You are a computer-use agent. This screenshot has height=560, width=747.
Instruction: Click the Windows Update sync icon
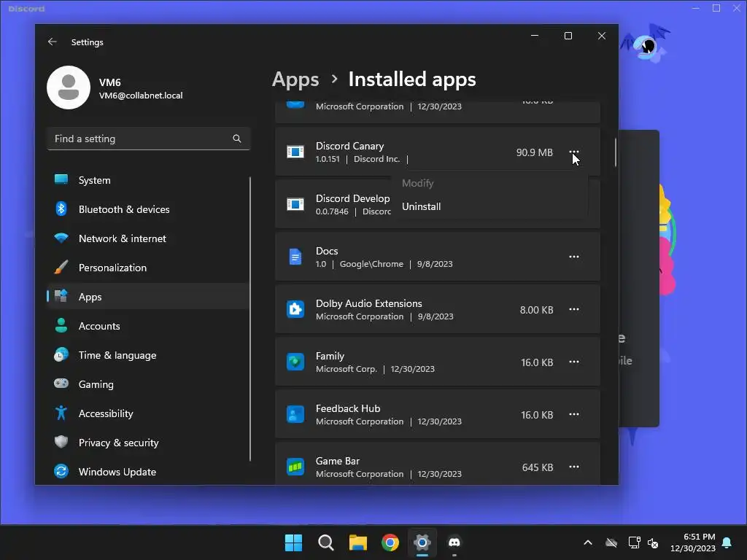(x=61, y=472)
